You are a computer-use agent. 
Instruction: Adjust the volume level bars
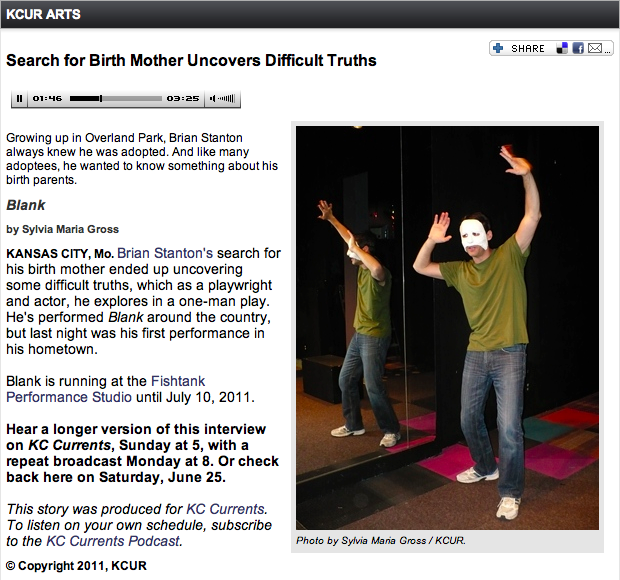226,98
